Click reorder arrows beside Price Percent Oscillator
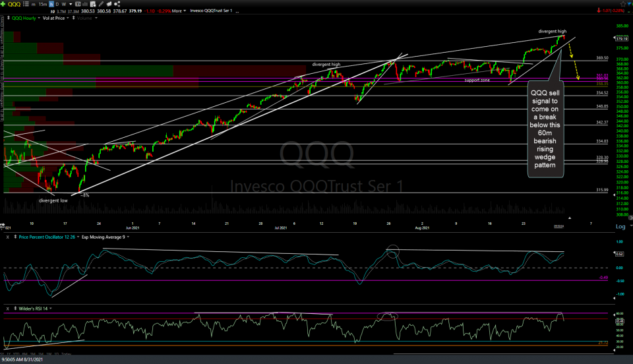The width and height of the screenshot is (633, 364). (15, 237)
